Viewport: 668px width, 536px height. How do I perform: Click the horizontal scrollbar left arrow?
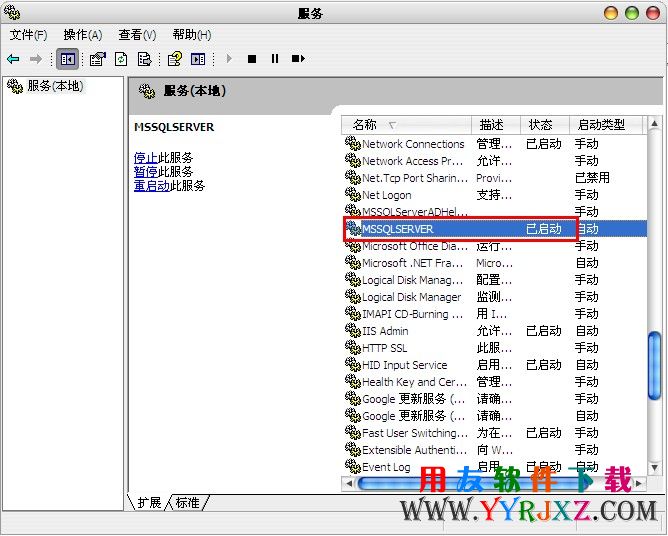coord(348,483)
